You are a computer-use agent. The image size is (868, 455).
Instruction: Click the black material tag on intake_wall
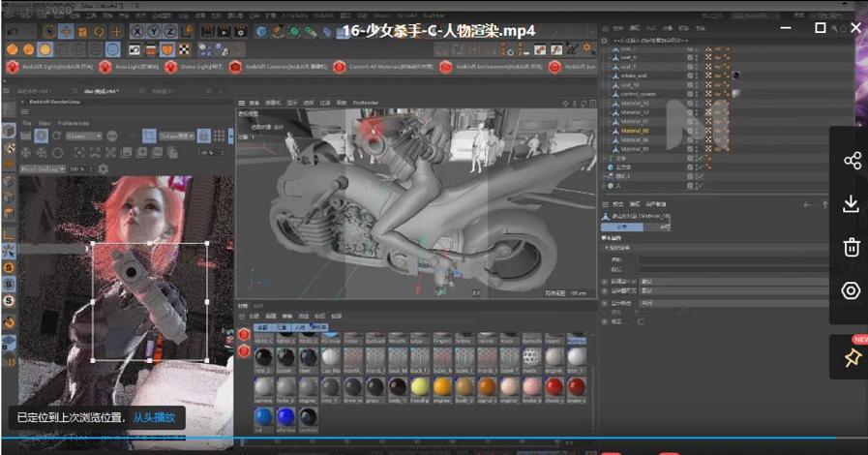click(735, 76)
